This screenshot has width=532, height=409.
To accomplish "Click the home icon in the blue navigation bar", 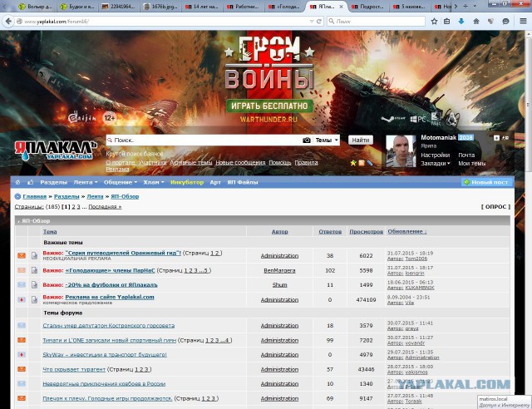I will (x=17, y=182).
